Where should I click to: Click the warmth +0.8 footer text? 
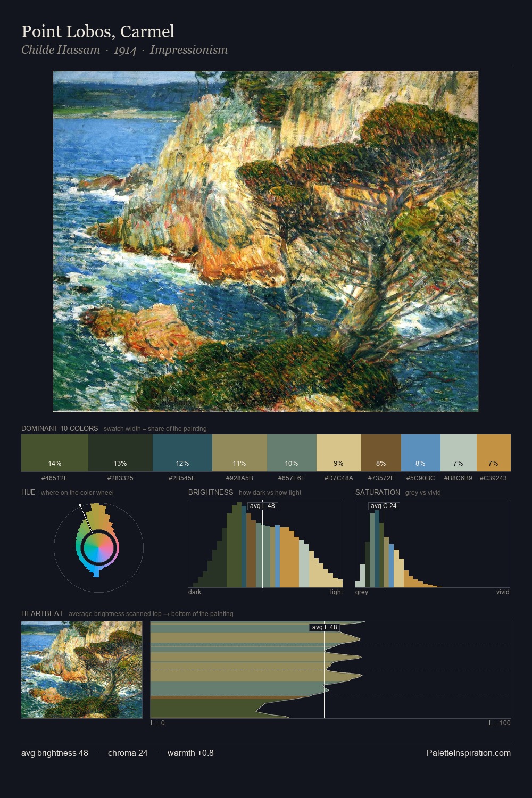tap(190, 753)
